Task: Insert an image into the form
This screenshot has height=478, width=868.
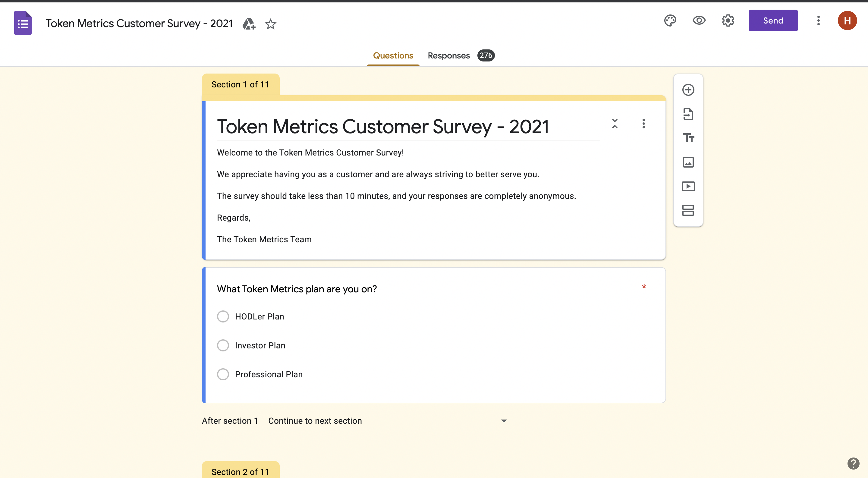Action: tap(688, 162)
